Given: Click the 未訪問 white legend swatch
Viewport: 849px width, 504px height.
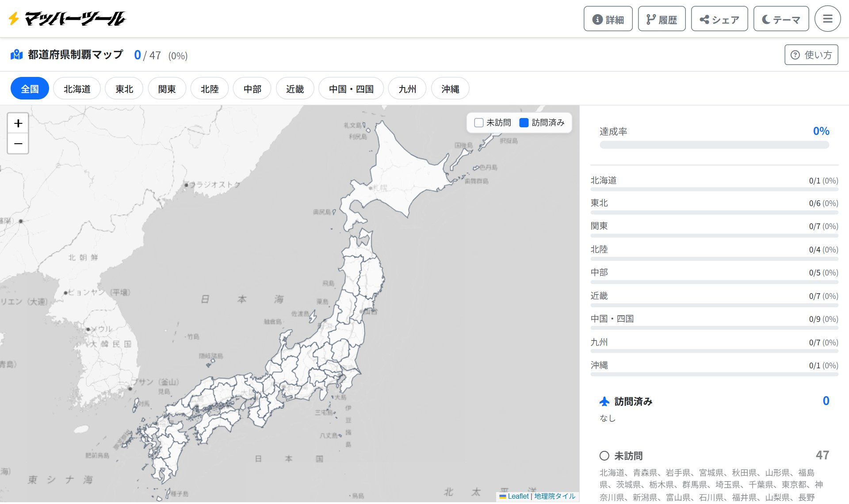Looking at the screenshot, I should tap(478, 123).
